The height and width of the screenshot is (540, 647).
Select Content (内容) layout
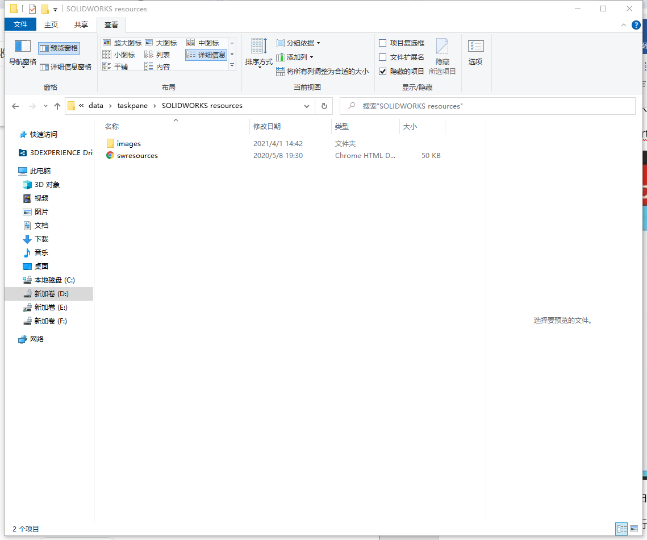[x=157, y=66]
